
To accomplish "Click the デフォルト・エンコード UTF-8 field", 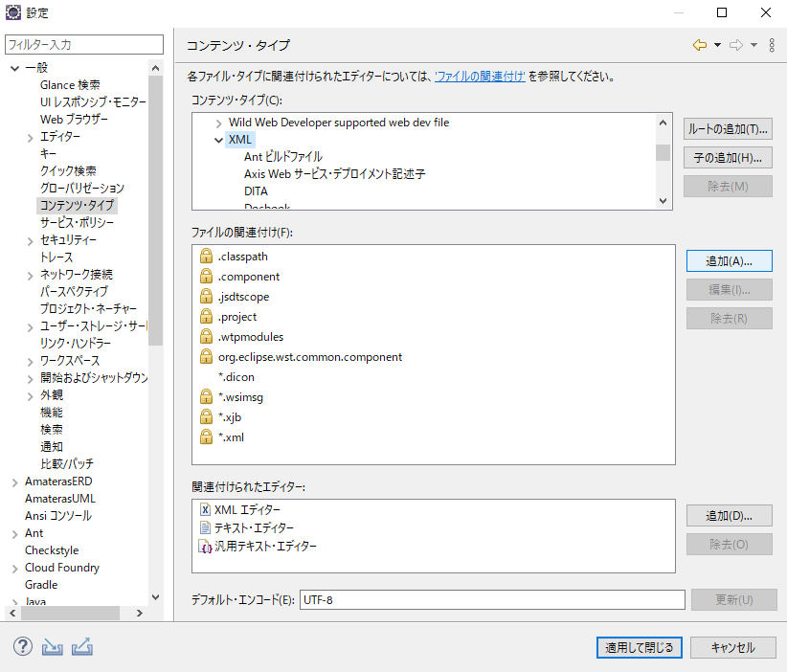I will tap(492, 600).
